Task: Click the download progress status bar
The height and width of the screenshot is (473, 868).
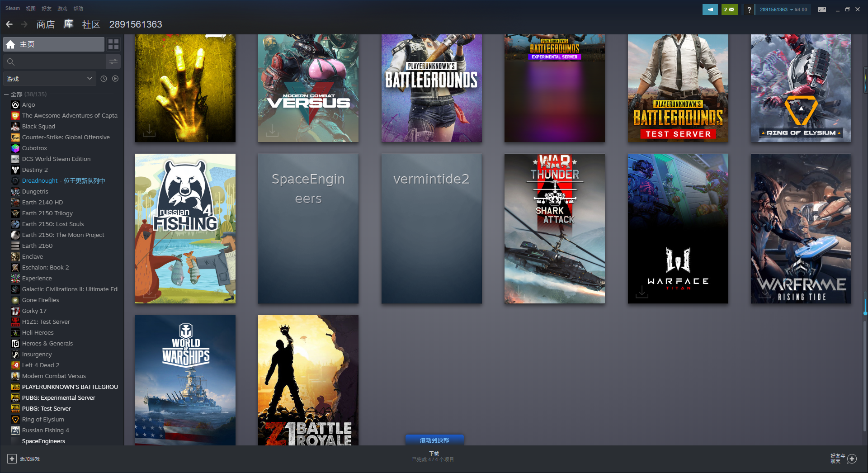Action: point(433,456)
